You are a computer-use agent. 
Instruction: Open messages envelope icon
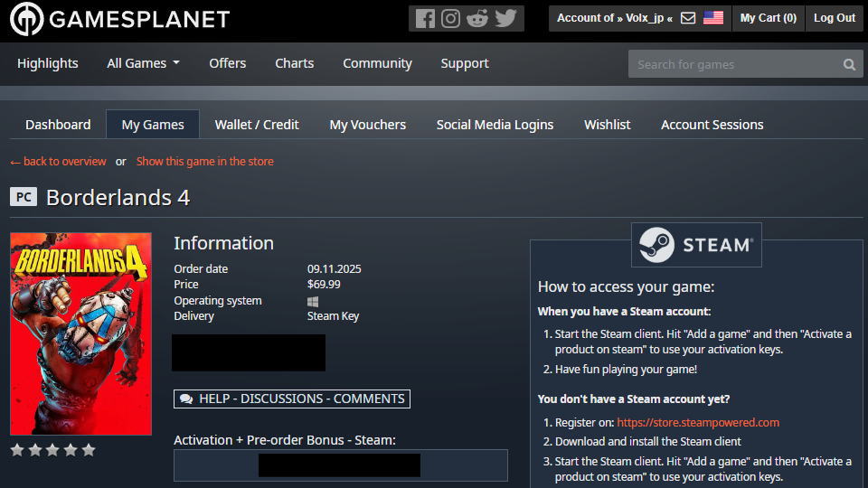pos(687,18)
